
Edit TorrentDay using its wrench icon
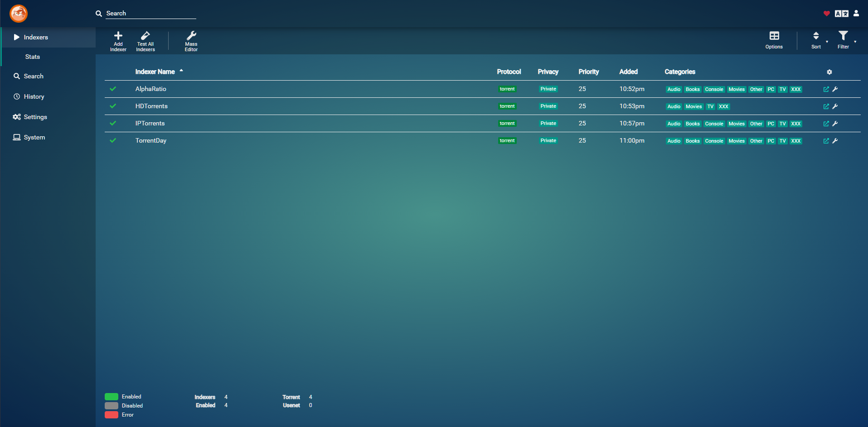(x=835, y=141)
